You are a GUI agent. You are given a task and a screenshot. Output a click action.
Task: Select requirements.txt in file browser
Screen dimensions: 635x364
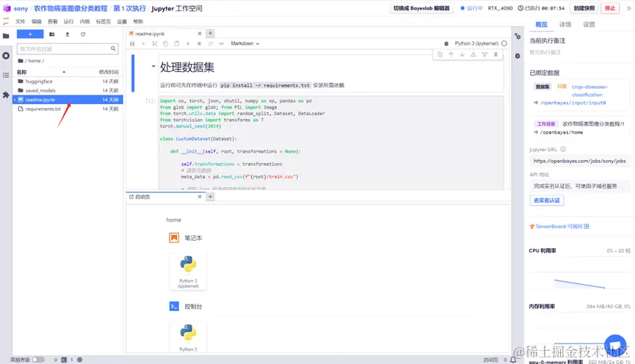68,109
